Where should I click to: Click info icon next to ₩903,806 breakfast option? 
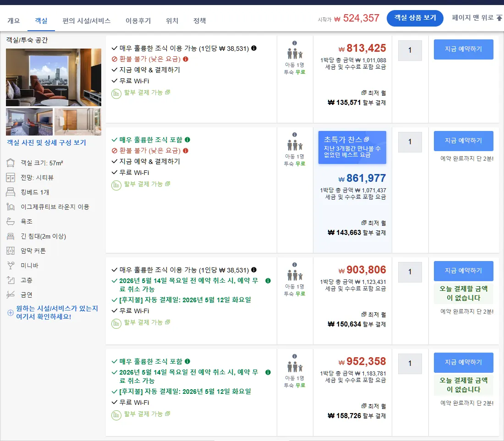(254, 270)
